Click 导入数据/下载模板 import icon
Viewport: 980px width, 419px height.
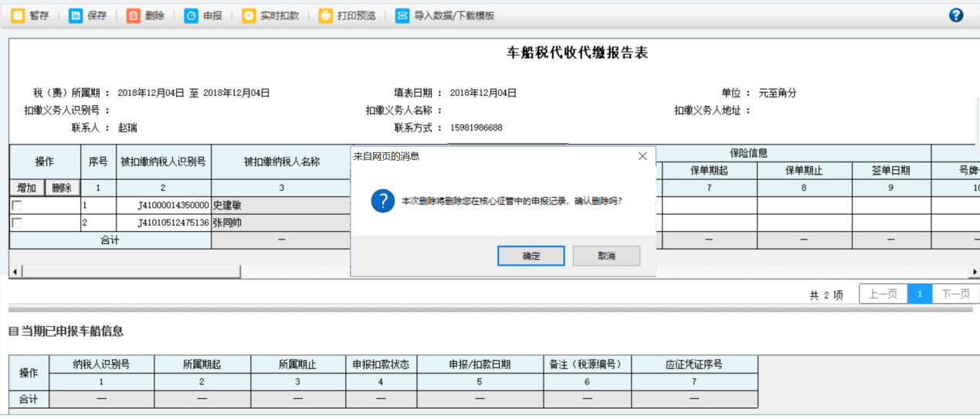coord(402,15)
